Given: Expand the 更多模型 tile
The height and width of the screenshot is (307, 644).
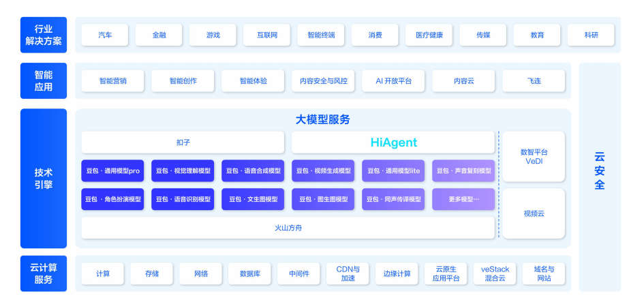Looking at the screenshot, I should click(463, 199).
